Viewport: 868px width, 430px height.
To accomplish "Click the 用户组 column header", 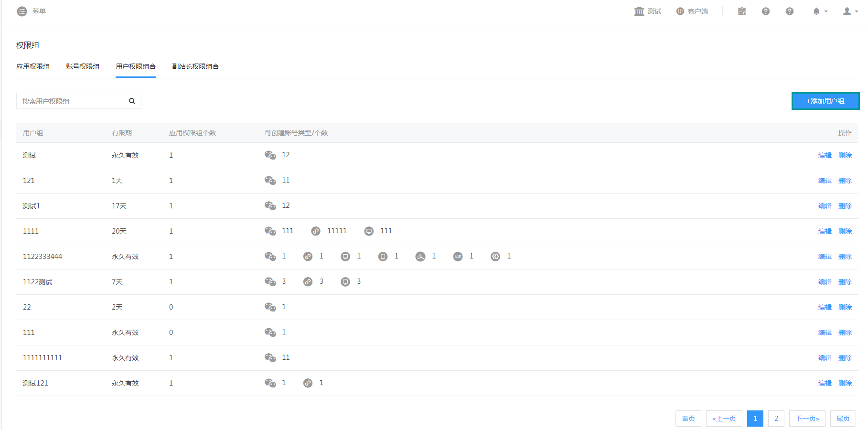I will pos(33,133).
